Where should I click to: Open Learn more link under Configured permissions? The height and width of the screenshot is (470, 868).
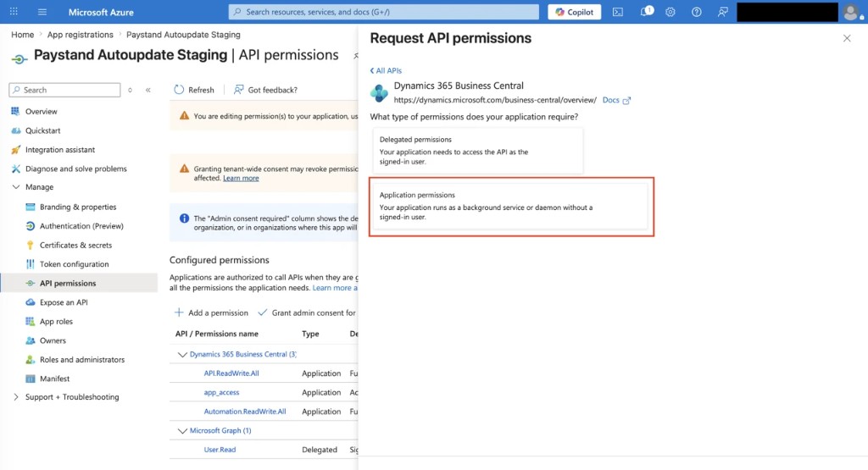point(335,288)
